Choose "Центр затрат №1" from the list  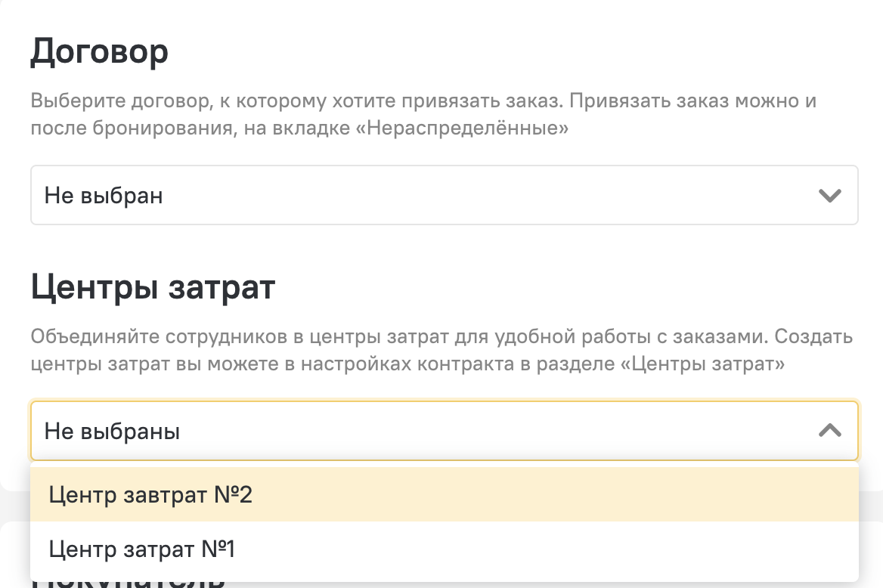141,549
